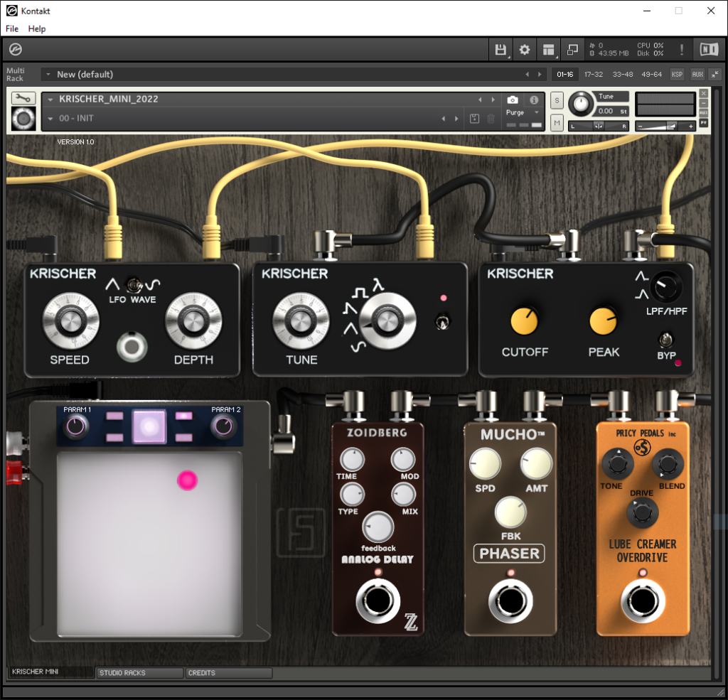Open instrument edit mode with wrench icon

23,98
